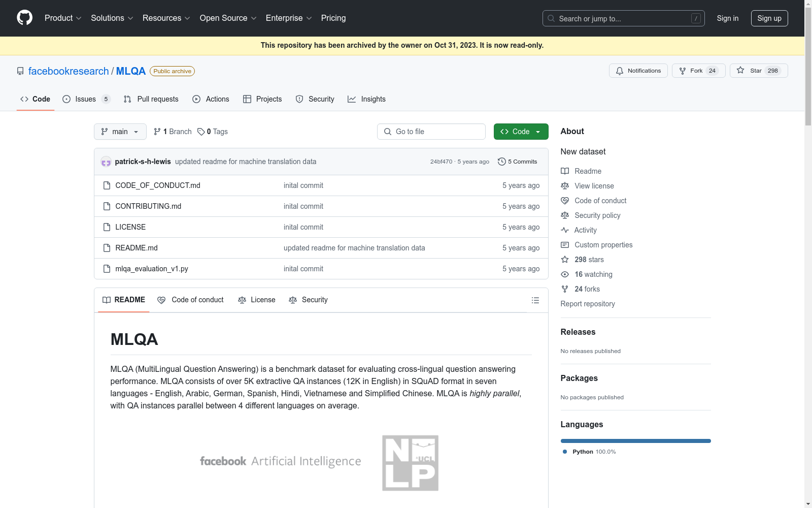Open the Projects tab
The image size is (812, 508).
(262, 99)
